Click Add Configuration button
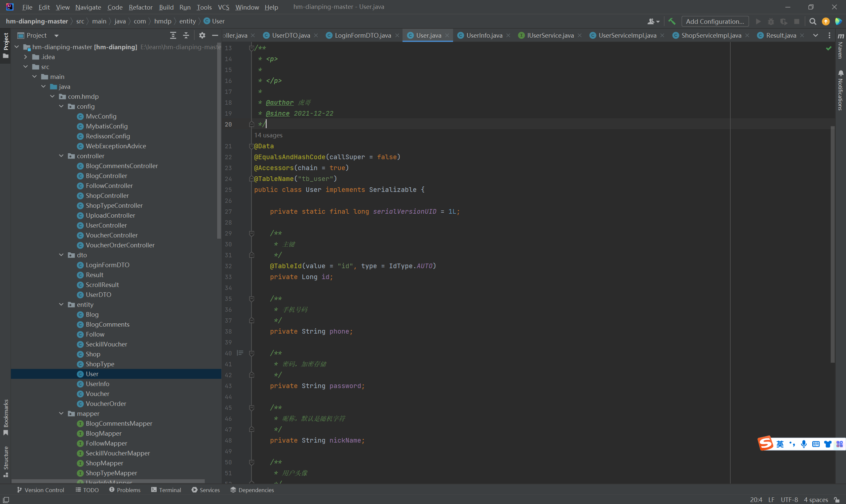846x504 pixels. click(714, 21)
